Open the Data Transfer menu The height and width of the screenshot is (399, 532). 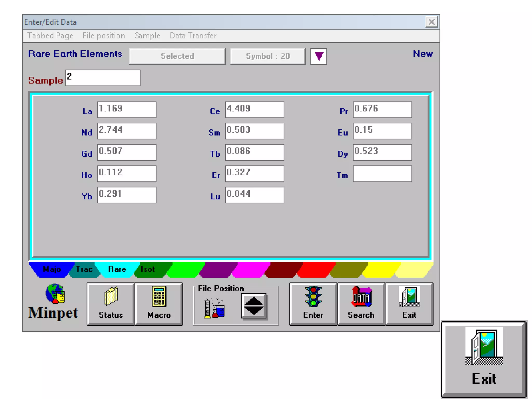[x=193, y=36]
